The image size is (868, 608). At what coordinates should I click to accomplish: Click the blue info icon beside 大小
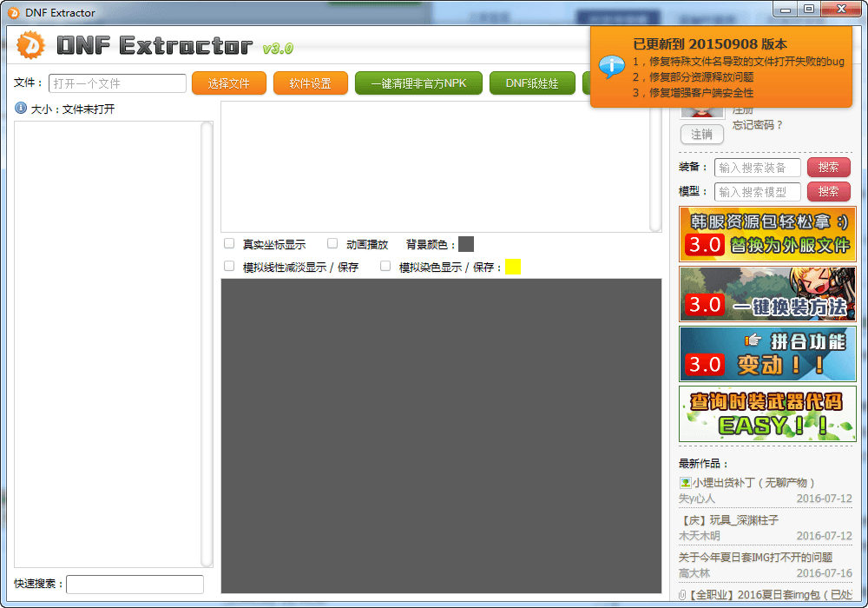pyautogui.click(x=21, y=108)
